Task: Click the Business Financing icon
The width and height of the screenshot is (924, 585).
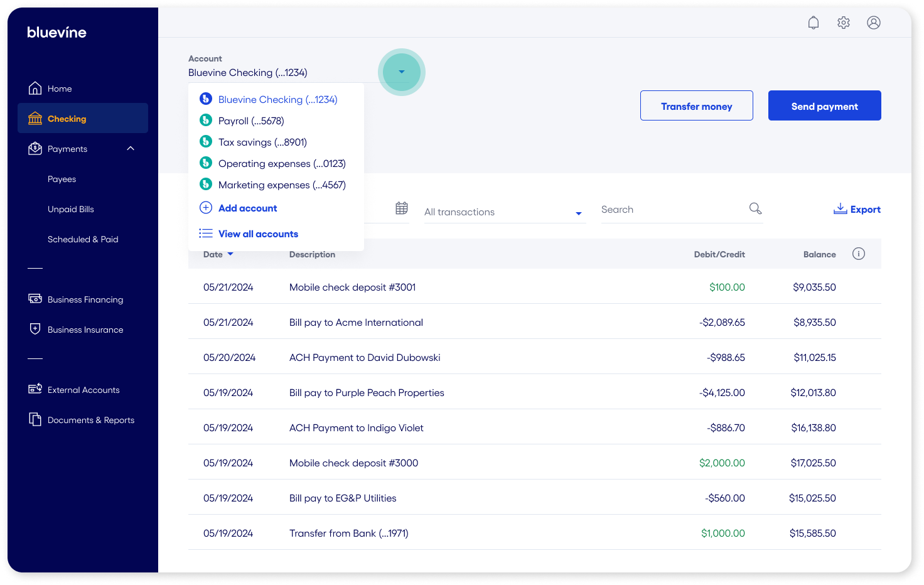Action: coord(35,299)
